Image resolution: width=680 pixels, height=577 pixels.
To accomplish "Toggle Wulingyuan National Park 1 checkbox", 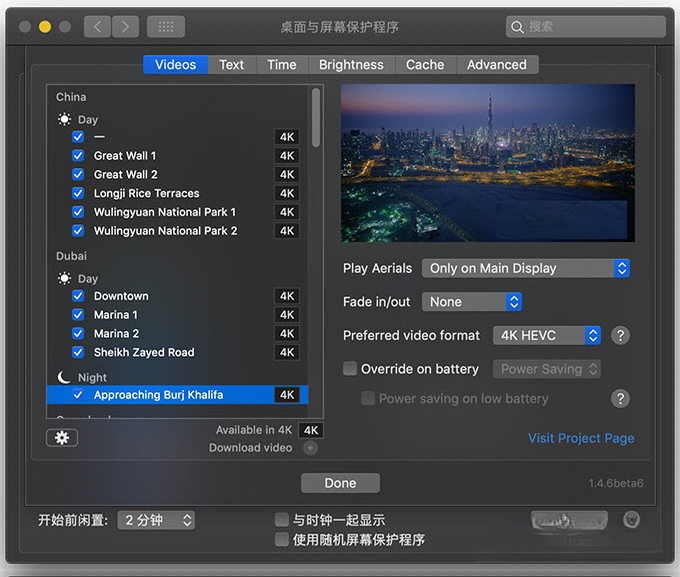I will point(78,212).
